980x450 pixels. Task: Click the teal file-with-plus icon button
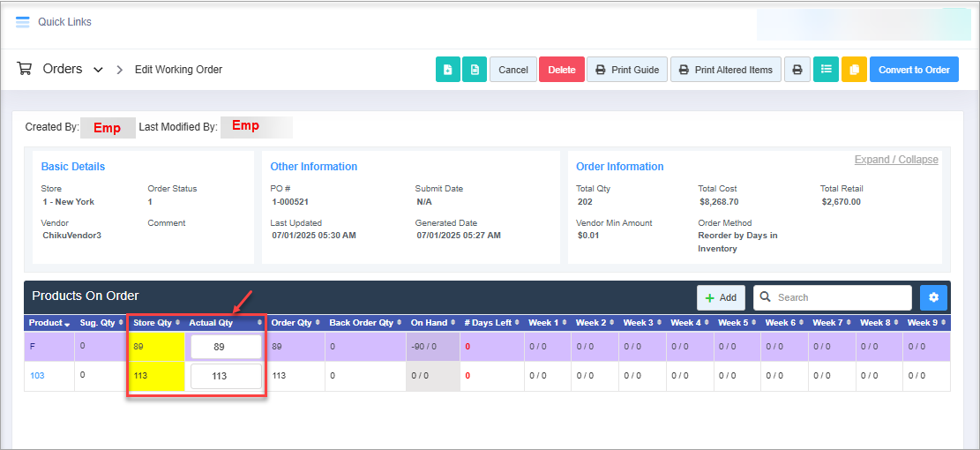tap(448, 70)
